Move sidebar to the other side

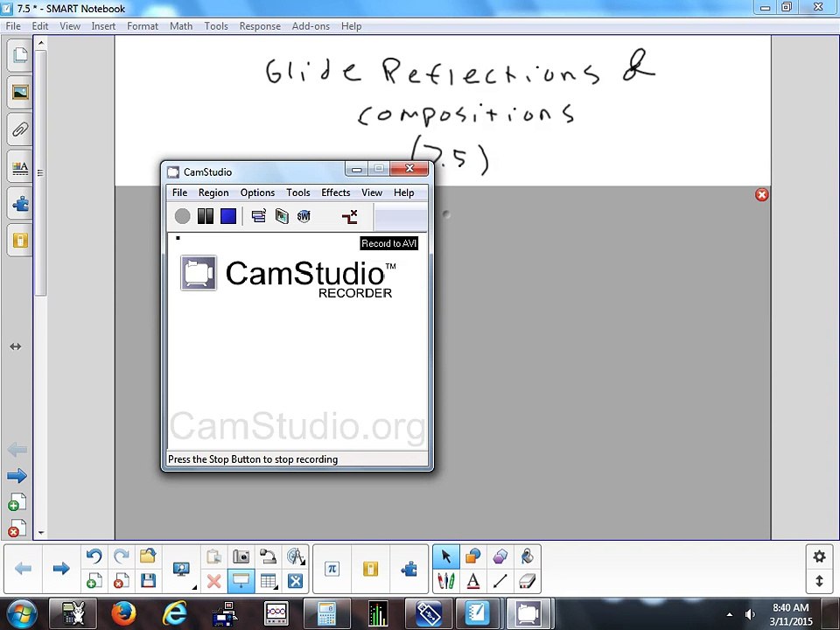pos(16,346)
